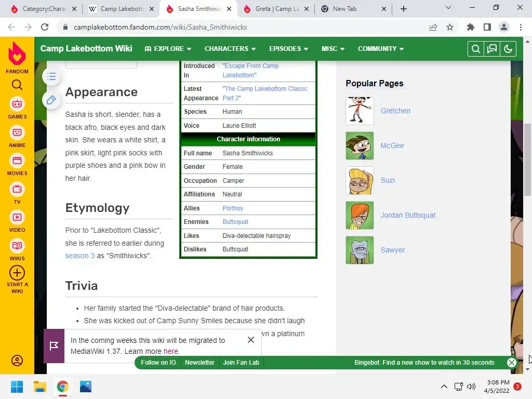Close the green bottom banner
This screenshot has width=532, height=399.
coord(512,362)
